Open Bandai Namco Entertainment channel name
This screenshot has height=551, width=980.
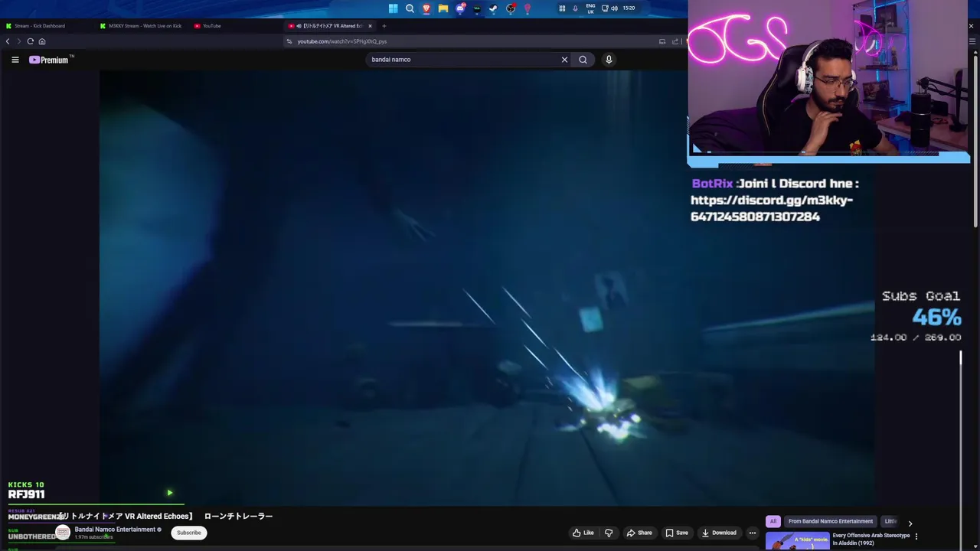(x=115, y=530)
